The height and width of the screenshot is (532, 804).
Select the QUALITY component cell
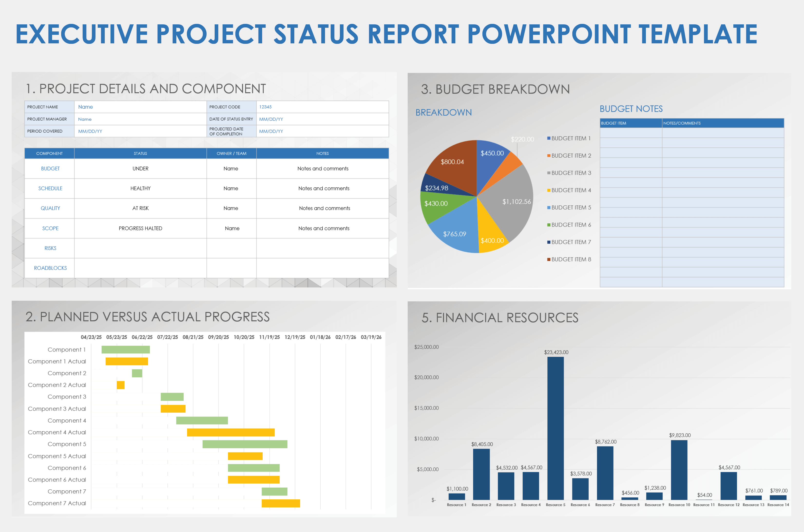click(x=49, y=208)
